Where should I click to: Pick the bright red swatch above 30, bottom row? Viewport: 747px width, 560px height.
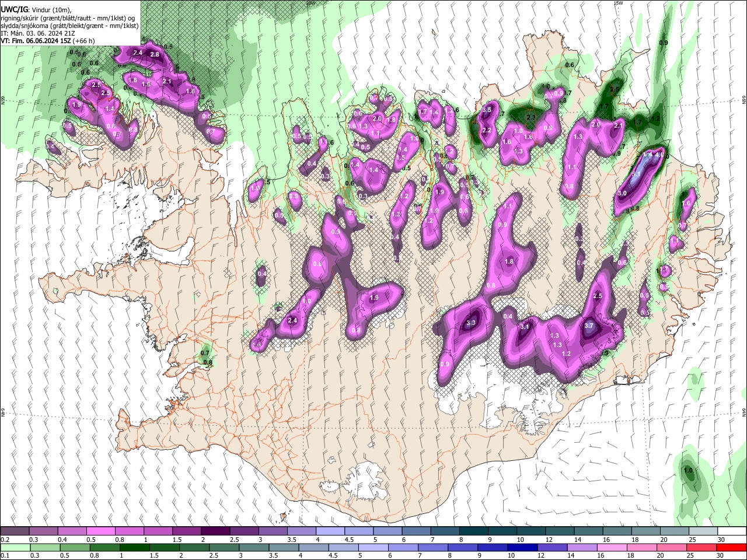click(x=732, y=547)
